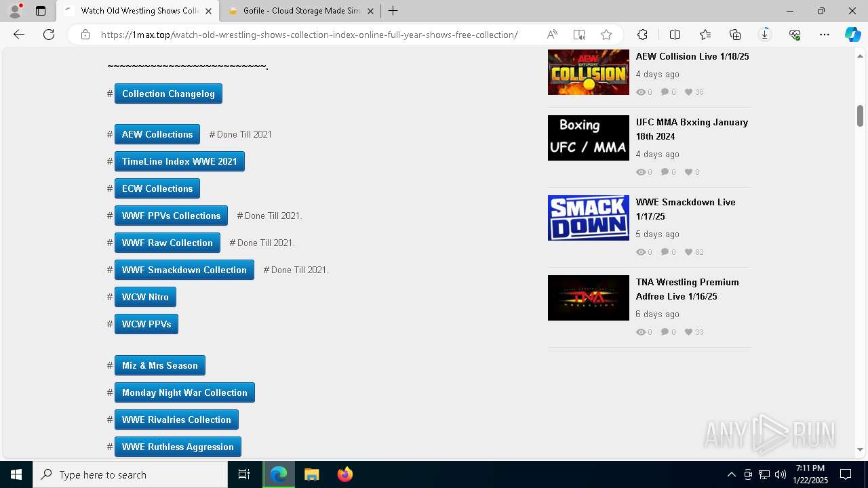Open WWF Raw Collection button

tap(167, 243)
